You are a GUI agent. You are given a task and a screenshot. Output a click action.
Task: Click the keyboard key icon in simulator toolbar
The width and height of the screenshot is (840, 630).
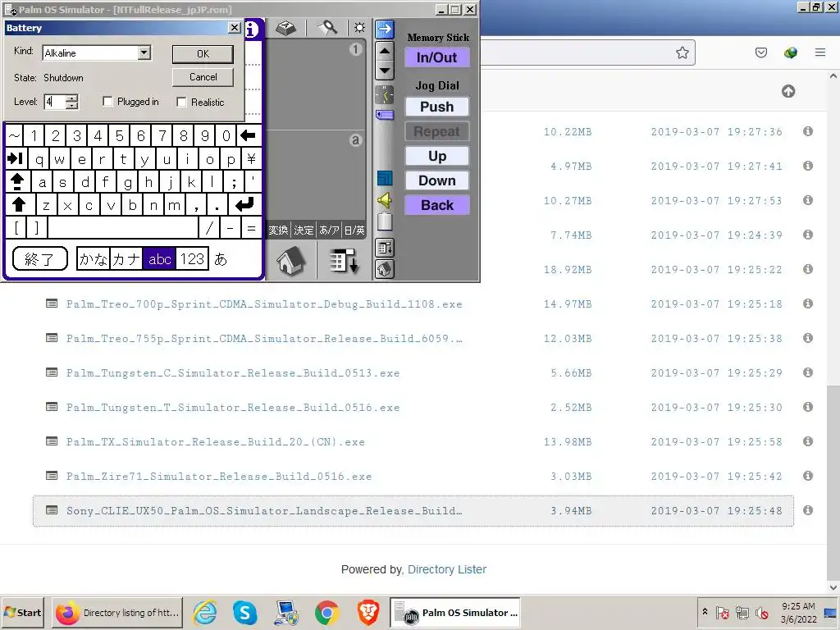[286, 28]
